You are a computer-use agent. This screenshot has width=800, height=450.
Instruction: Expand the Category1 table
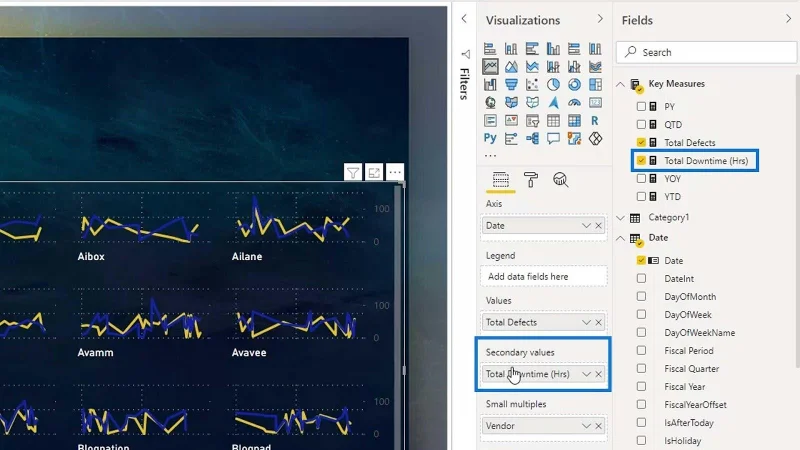point(620,218)
